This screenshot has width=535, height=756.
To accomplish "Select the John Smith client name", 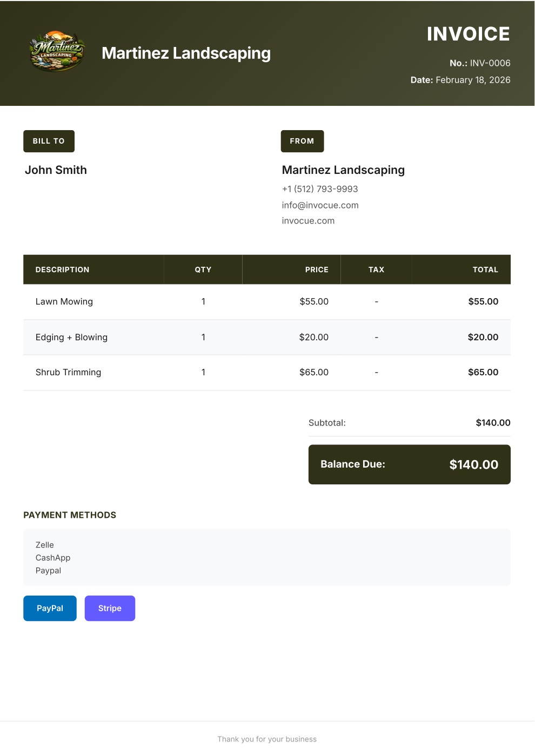I will pyautogui.click(x=56, y=170).
